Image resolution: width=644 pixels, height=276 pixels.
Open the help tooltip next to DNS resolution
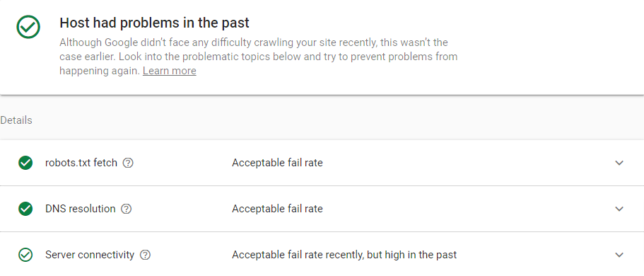pyautogui.click(x=127, y=209)
